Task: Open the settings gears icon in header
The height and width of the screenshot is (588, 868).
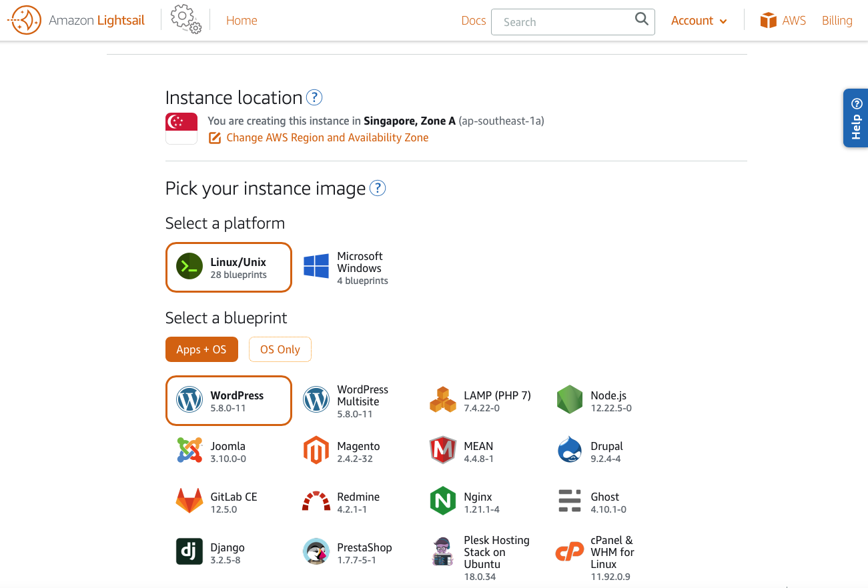Action: point(185,20)
